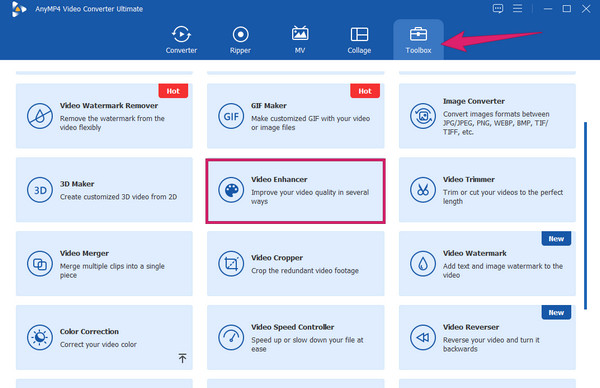Image resolution: width=600 pixels, height=388 pixels.
Task: Click the Hot badge on GIF Maker
Action: tap(365, 91)
